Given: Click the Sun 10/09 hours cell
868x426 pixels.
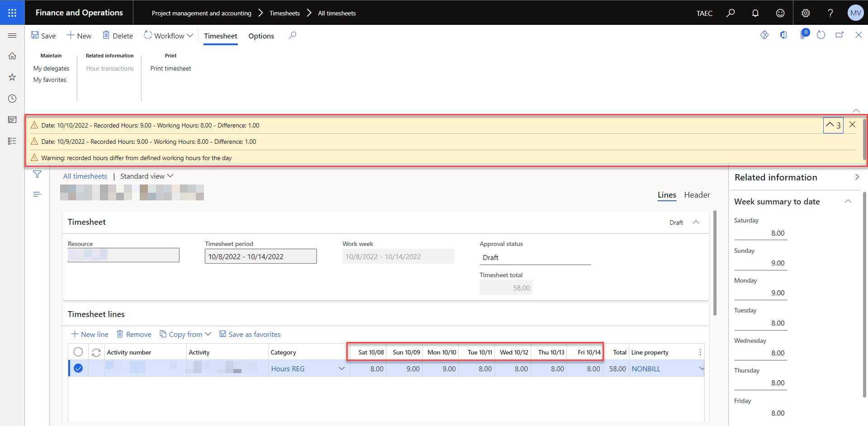Looking at the screenshot, I should tap(405, 369).
